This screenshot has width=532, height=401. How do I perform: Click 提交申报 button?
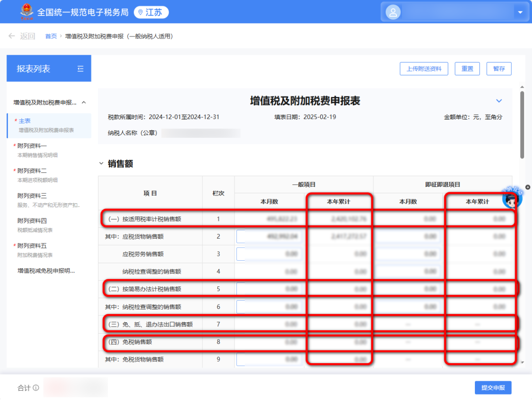click(493, 388)
